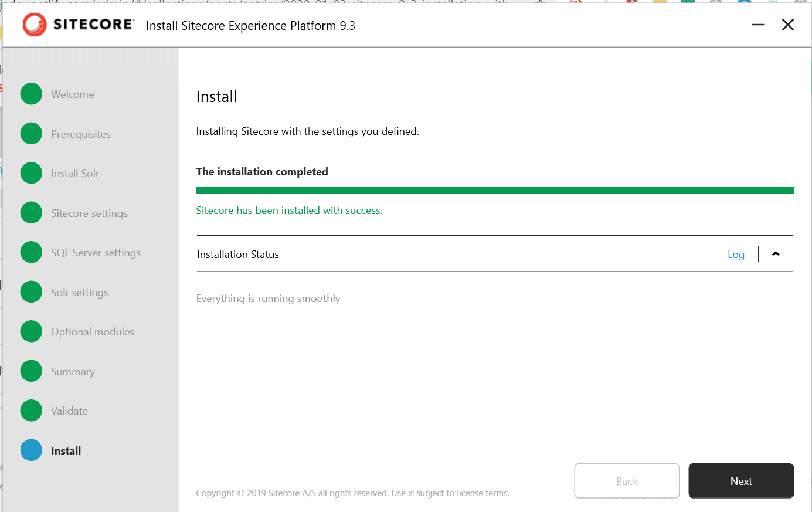Open the Prerequisites step label
This screenshot has height=512, width=812.
pyautogui.click(x=80, y=134)
